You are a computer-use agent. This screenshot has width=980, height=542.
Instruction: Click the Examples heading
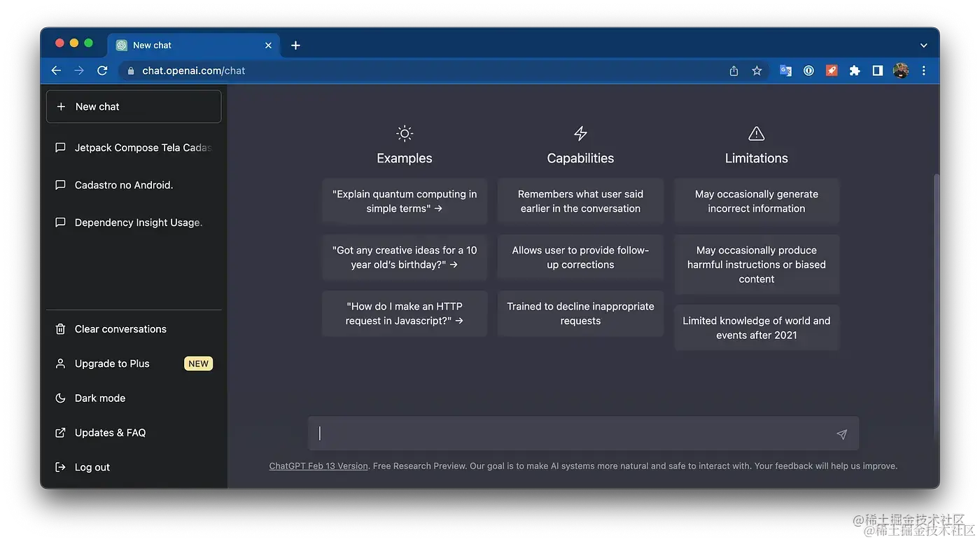[x=405, y=158]
